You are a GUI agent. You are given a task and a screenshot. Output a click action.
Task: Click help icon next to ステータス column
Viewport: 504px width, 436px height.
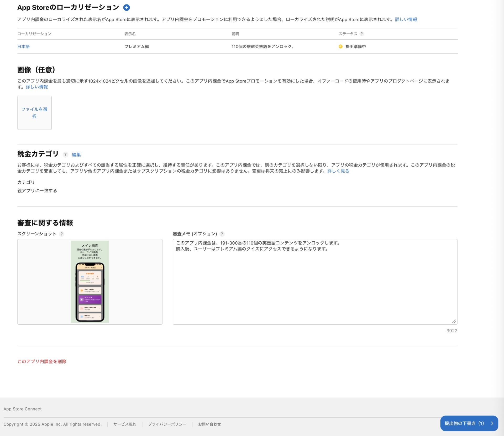point(361,34)
